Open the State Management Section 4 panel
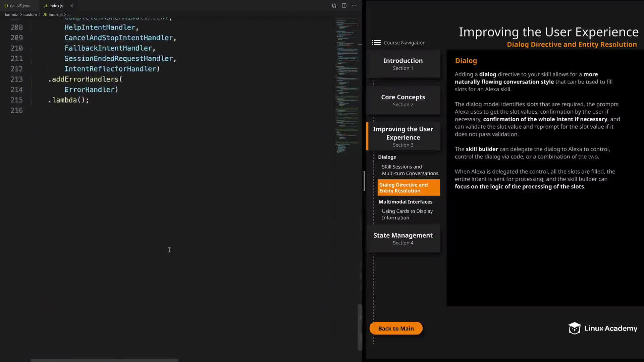This screenshot has width=644, height=362. click(403, 239)
